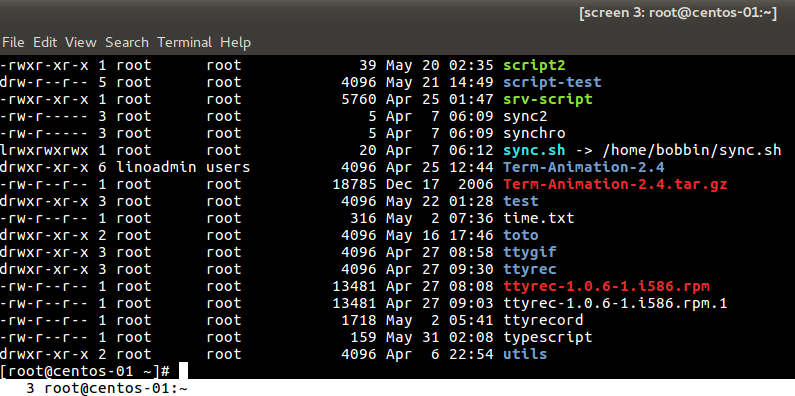Image resolution: width=795 pixels, height=396 pixels.
Task: Select the screen window tab 3 root@centos-01:~
Action: click(107, 388)
